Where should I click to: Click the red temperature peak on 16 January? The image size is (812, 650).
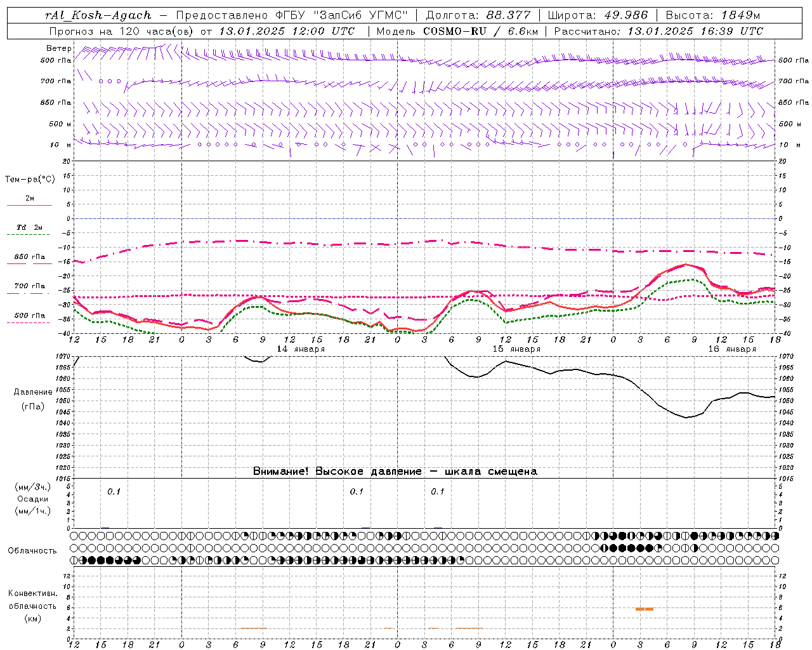pyautogui.click(x=686, y=265)
